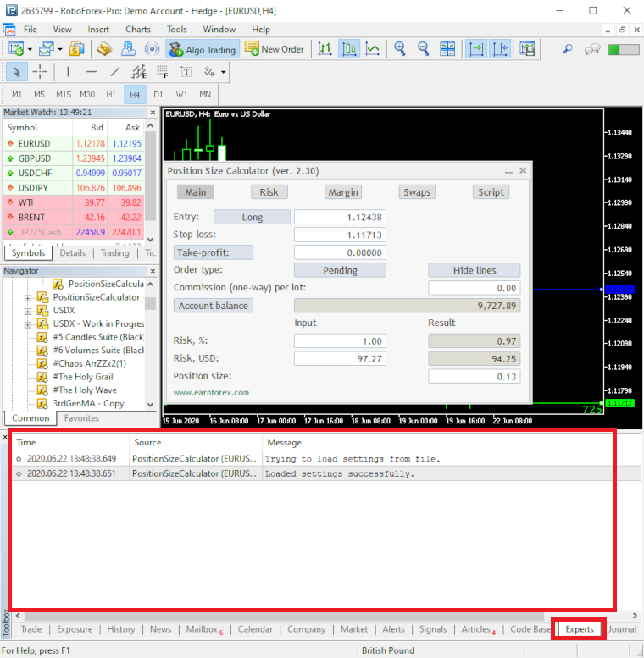Switch to D1 timeframe
Viewport: 644px width, 658px height.
click(158, 94)
